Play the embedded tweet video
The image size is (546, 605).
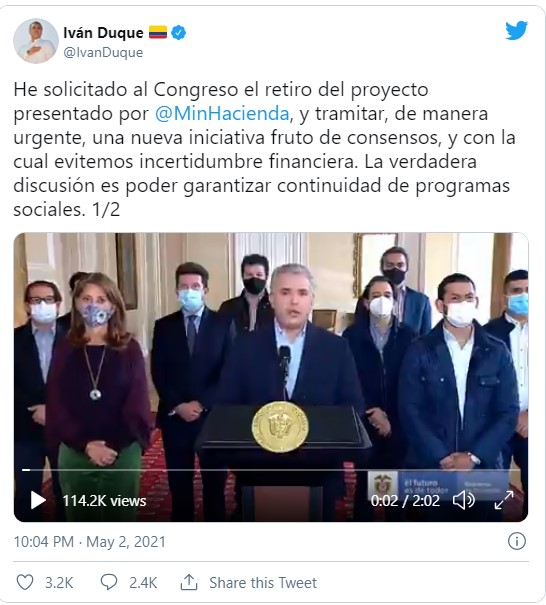pos(38,500)
